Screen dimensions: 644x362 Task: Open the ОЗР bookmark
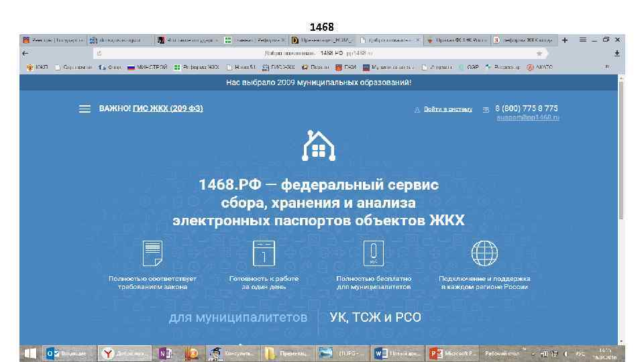469,67
